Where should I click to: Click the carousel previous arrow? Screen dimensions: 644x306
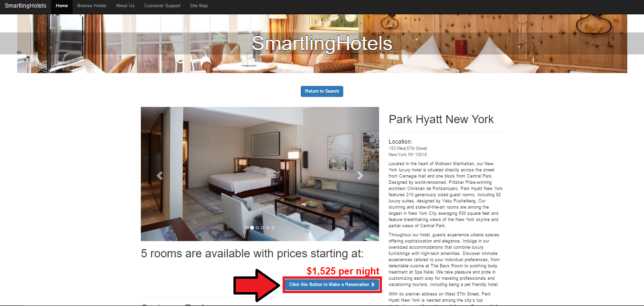pos(159,176)
